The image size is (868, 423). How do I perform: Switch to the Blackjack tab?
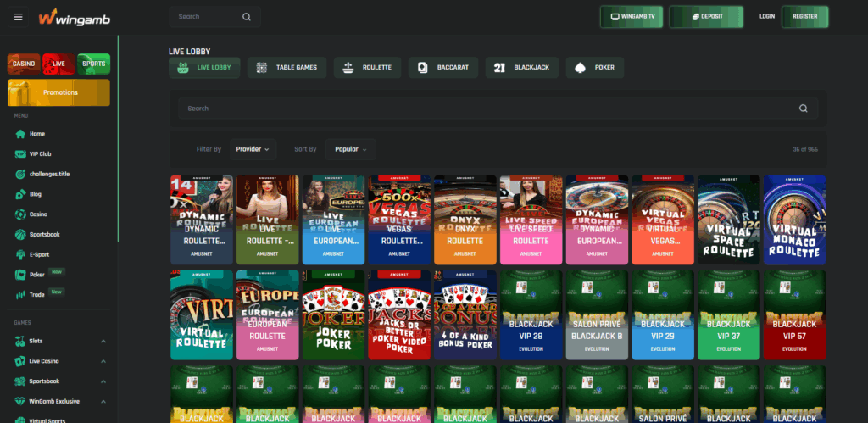(x=522, y=68)
